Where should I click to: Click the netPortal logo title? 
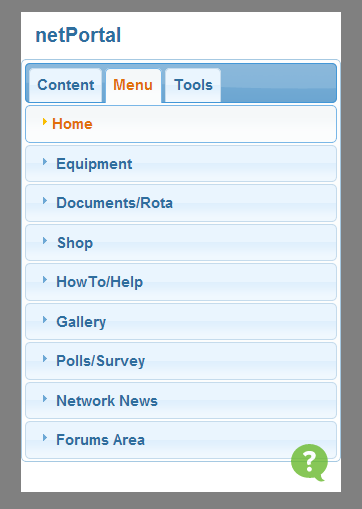click(x=78, y=35)
